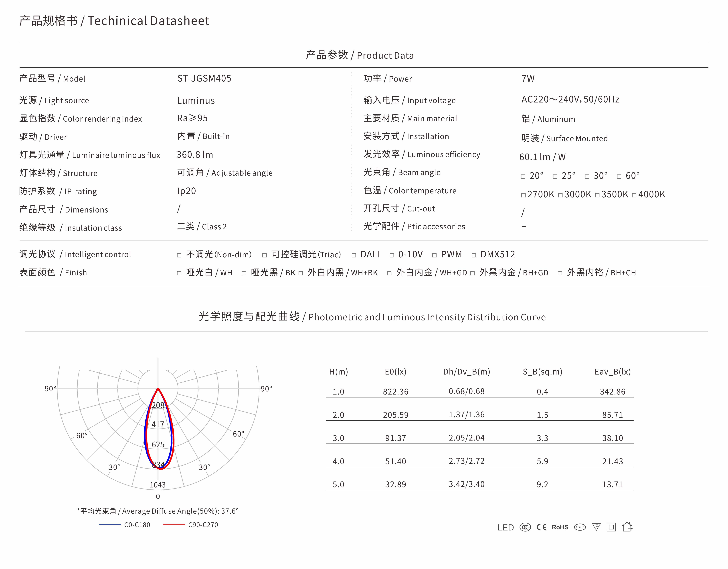728x569 pixels.
Task: Click the Product Data section heading
Action: click(x=360, y=55)
